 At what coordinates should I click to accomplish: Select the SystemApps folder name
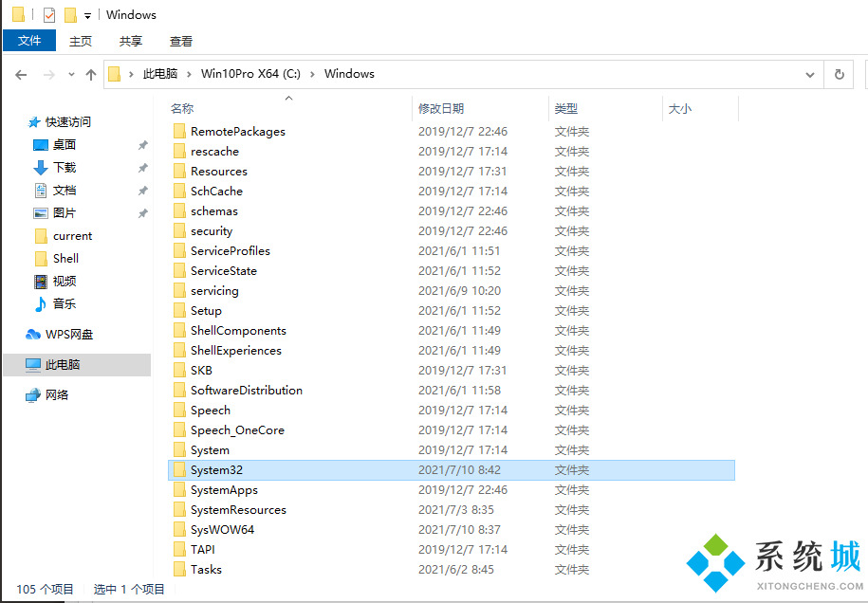click(x=224, y=490)
